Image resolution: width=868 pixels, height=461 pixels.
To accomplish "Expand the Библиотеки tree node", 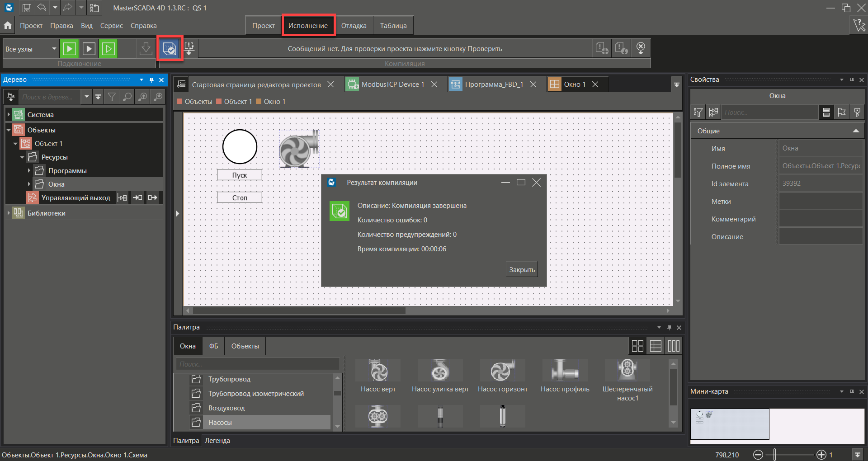I will (x=9, y=213).
